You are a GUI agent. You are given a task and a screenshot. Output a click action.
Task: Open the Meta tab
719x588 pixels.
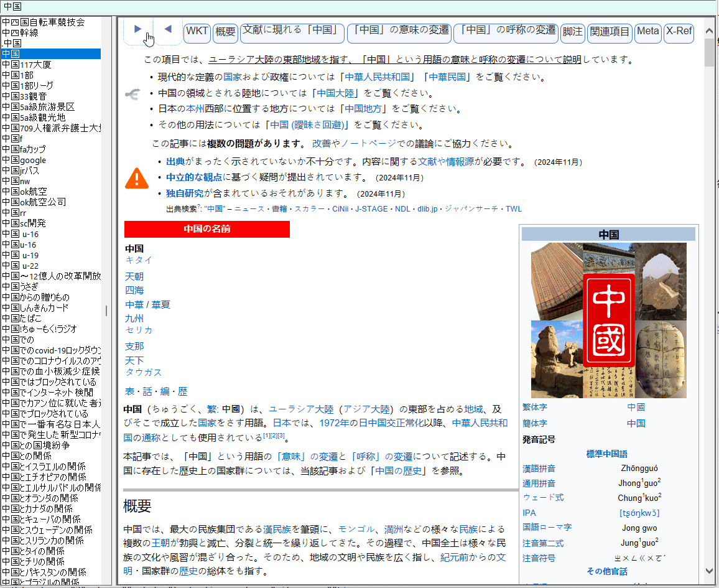coord(647,32)
